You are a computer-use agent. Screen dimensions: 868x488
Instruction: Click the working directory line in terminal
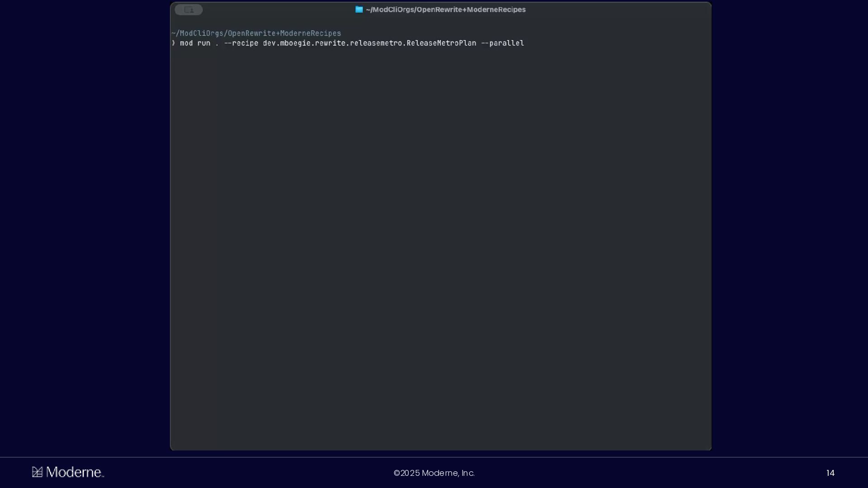pyautogui.click(x=256, y=33)
